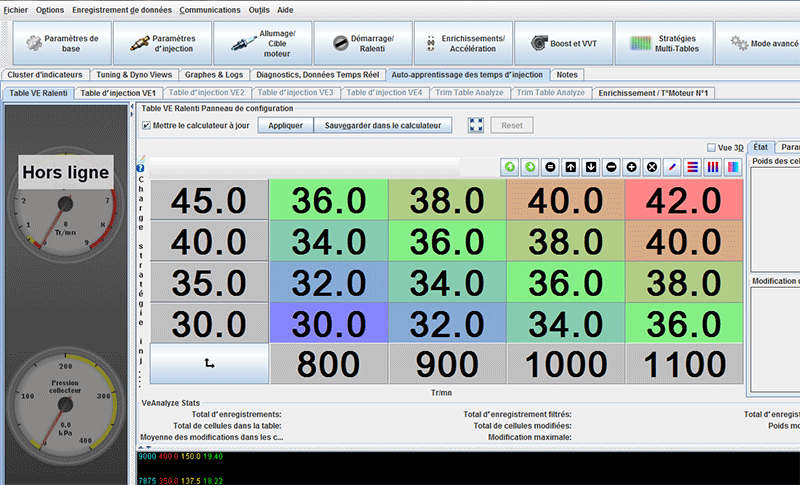Click the horizontal interpolate stripes icon
The image size is (800, 485).
click(x=693, y=166)
